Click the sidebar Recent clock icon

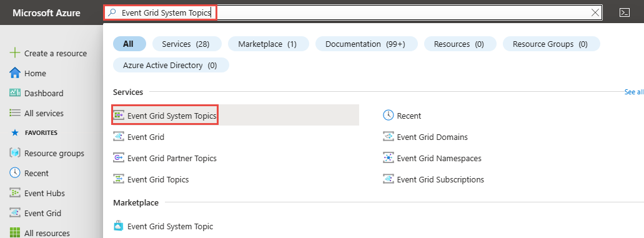point(15,172)
